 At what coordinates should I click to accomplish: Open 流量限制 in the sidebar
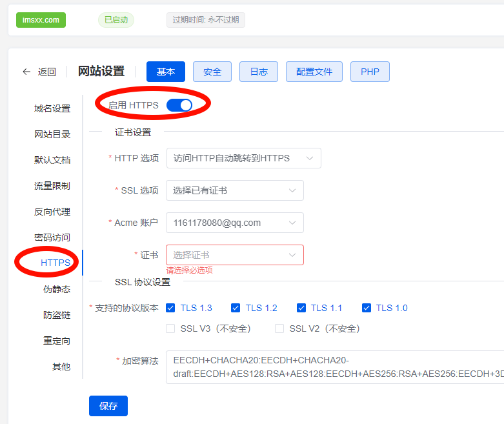tap(52, 186)
